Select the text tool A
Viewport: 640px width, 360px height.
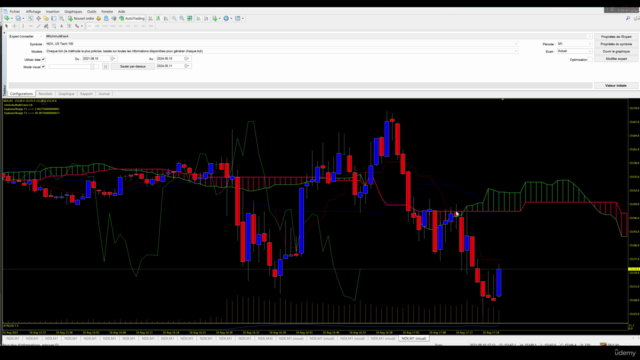pyautogui.click(x=62, y=26)
